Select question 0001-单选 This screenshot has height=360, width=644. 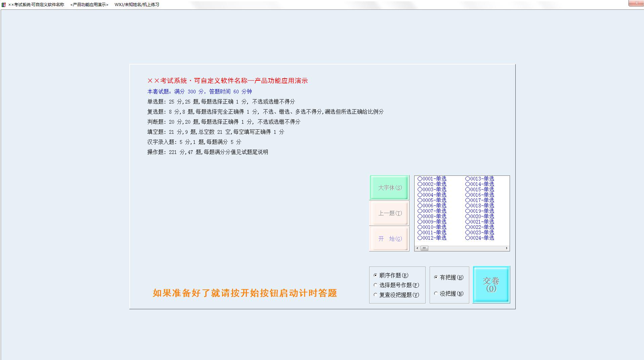click(x=432, y=178)
